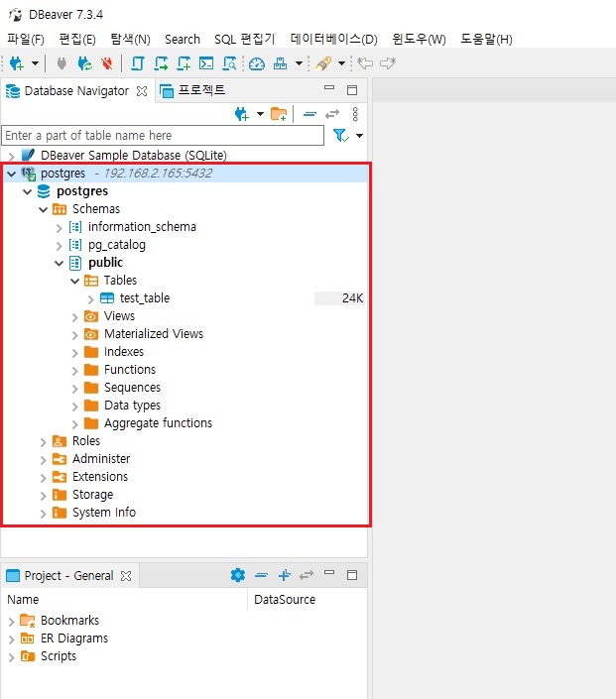Select the Extensions folder
616x699 pixels.
pos(100,477)
